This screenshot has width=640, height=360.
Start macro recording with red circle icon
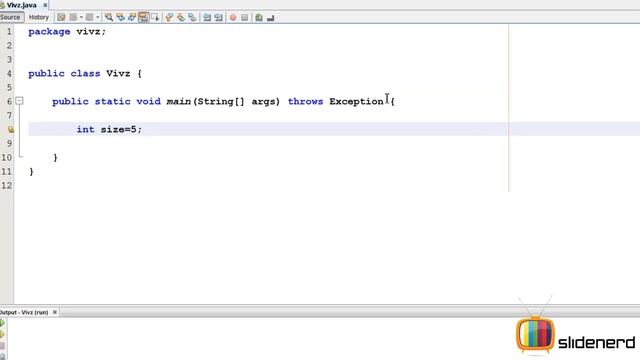pyautogui.click(x=233, y=17)
